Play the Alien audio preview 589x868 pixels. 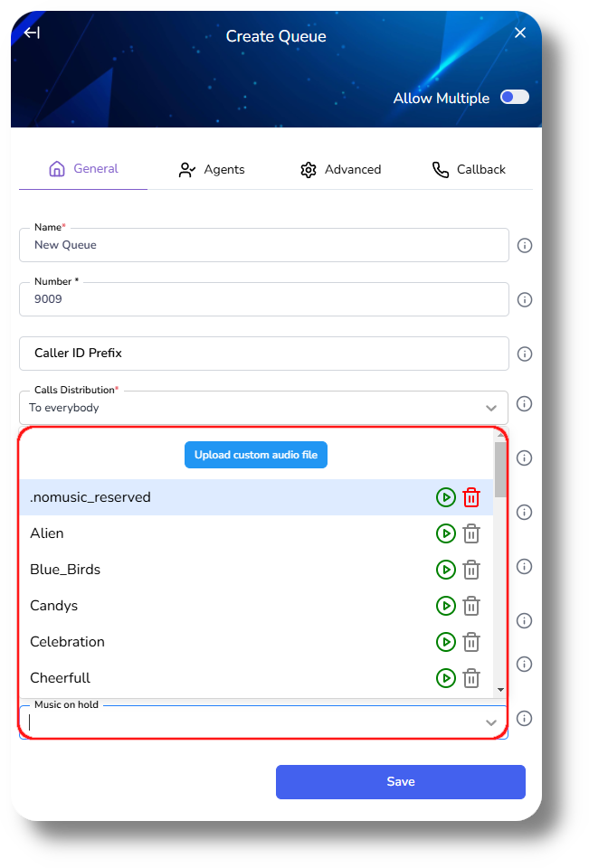445,533
